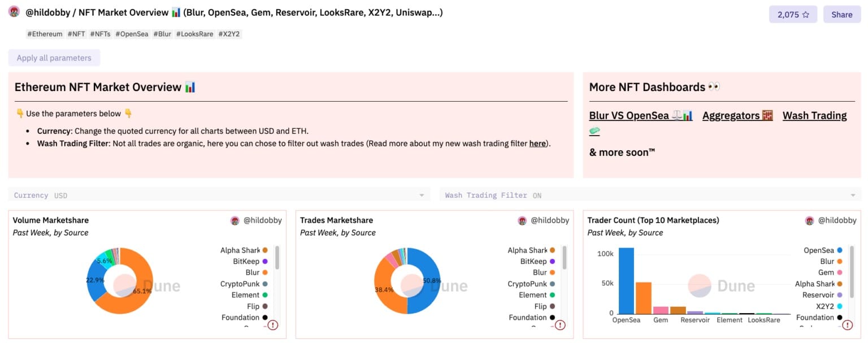Toggle Foundation legend dot in Trader Count
The image size is (868, 343).
840,318
